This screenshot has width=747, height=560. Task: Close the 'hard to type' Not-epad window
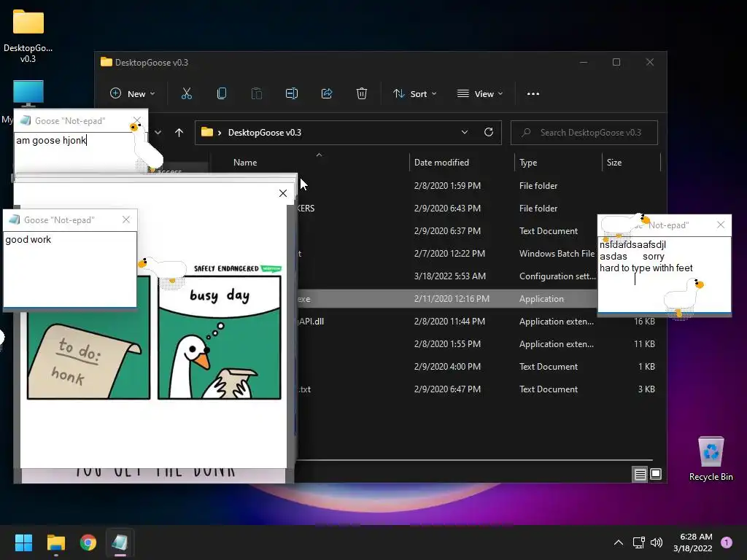[721, 225]
